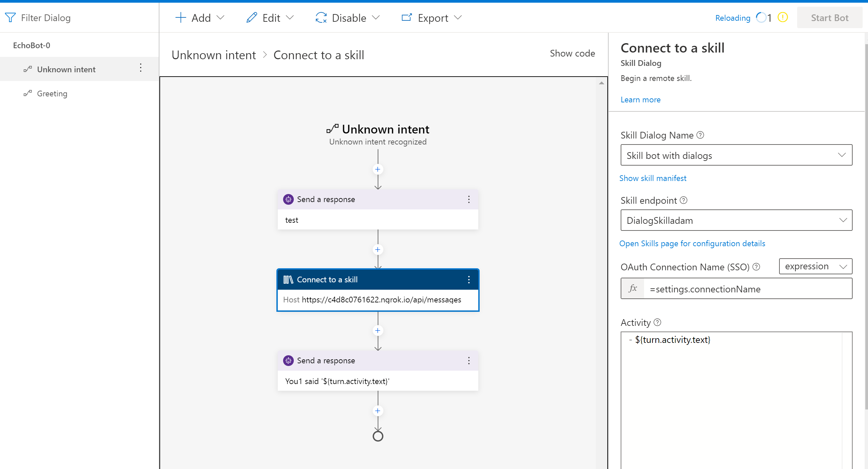Screen dimensions: 868x469
Task: Select the Greeting dialog icon
Action: (x=28, y=93)
